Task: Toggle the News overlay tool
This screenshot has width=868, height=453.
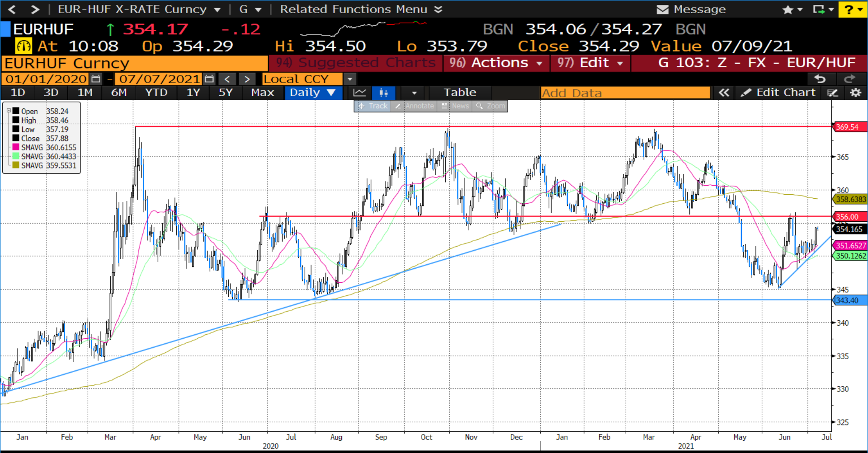Action: [455, 106]
